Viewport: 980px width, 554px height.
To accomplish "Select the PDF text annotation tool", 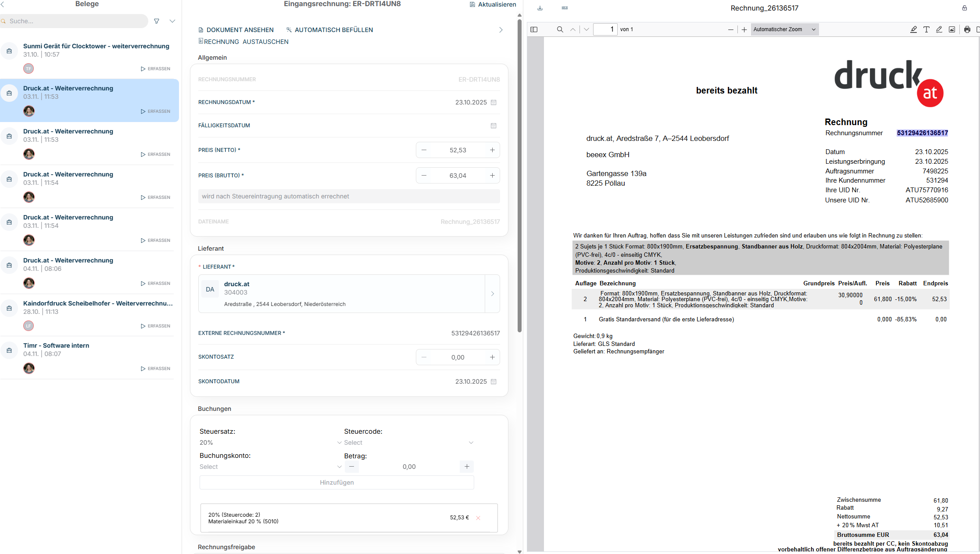I will click(926, 29).
